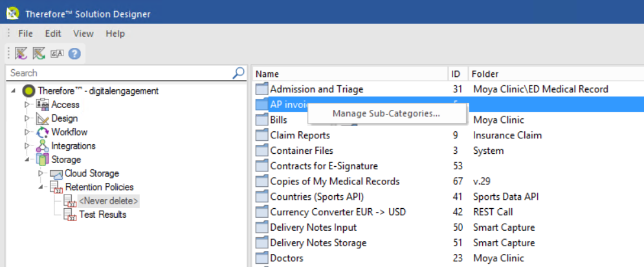This screenshot has height=267, width=644.
Task: Select the Never delete retention policy
Action: pyautogui.click(x=109, y=201)
